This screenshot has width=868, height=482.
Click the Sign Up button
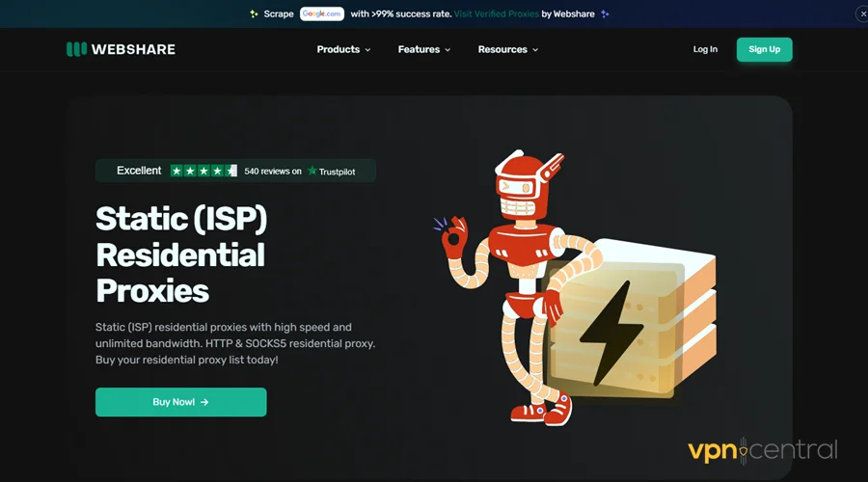coord(764,49)
